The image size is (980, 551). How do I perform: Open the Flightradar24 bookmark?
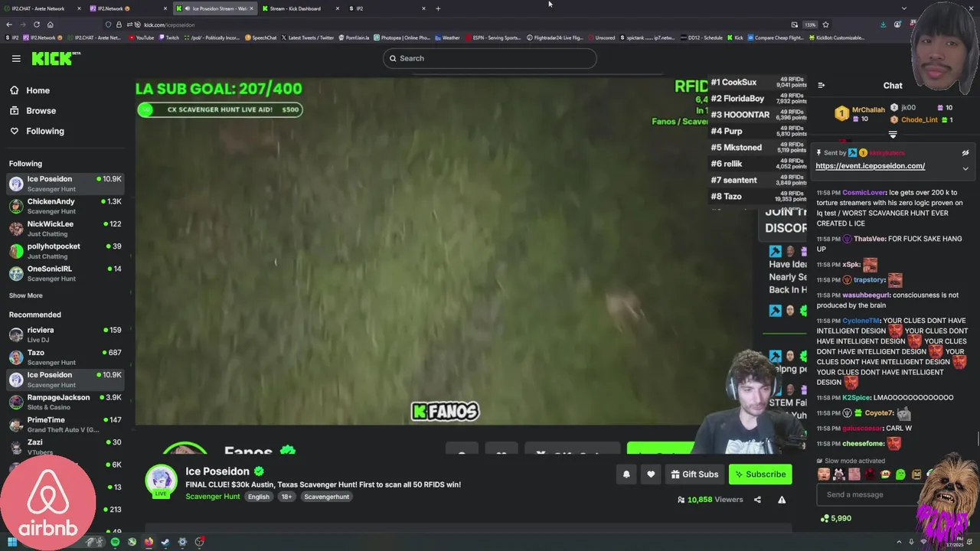[x=555, y=37]
